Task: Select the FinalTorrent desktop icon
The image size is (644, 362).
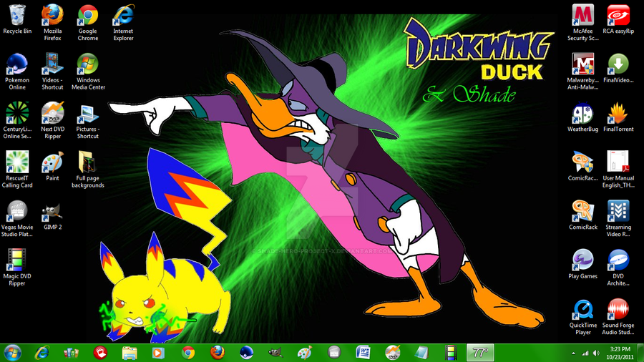Action: tap(618, 117)
